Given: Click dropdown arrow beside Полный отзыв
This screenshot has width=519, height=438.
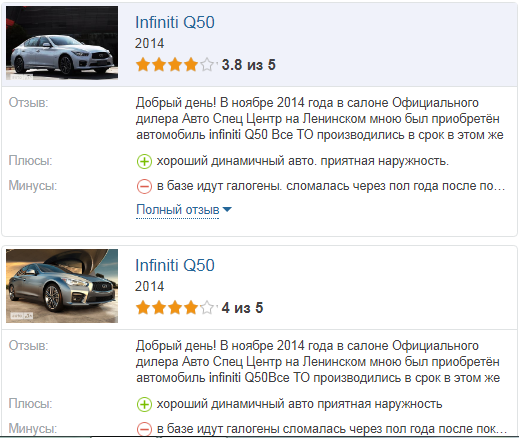Looking at the screenshot, I should pyautogui.click(x=227, y=210).
